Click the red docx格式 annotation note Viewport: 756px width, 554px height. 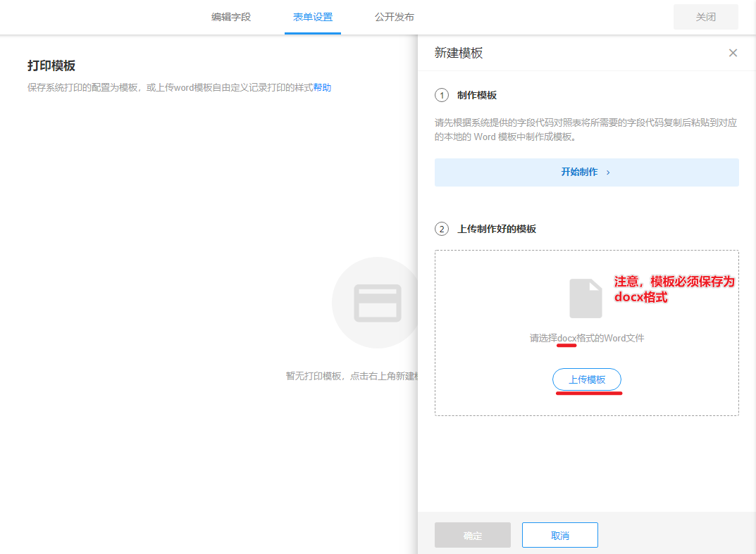click(674, 289)
